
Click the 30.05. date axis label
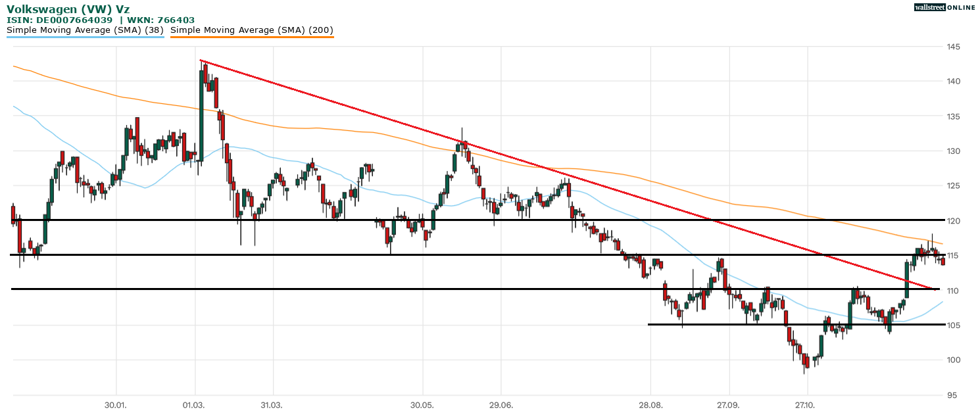pyautogui.click(x=422, y=404)
